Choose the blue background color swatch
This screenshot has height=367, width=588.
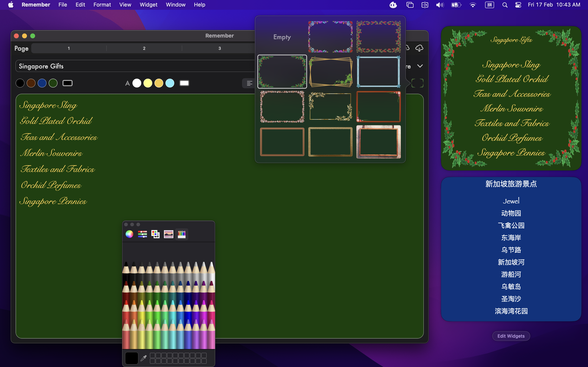(x=42, y=83)
